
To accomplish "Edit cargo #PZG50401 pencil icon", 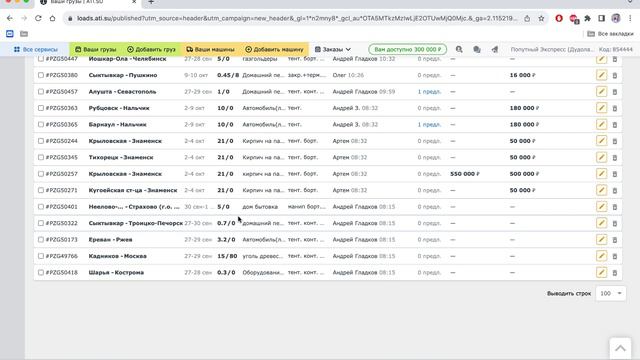I will [601, 207].
